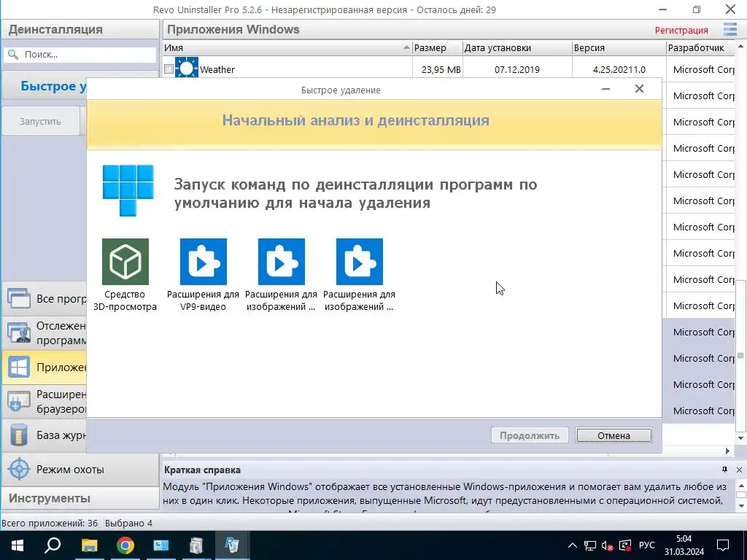Open File Explorer from taskbar
The image size is (747, 560).
pyautogui.click(x=89, y=545)
